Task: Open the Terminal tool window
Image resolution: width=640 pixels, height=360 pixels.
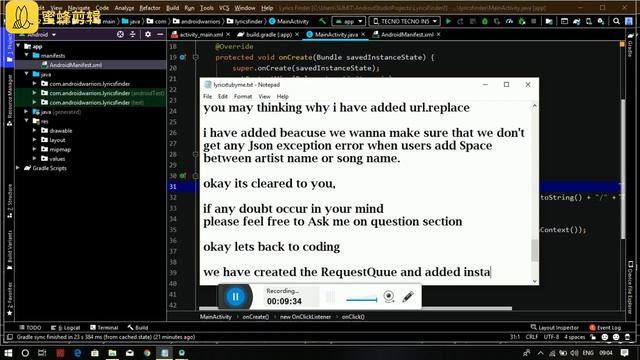Action: [104, 327]
